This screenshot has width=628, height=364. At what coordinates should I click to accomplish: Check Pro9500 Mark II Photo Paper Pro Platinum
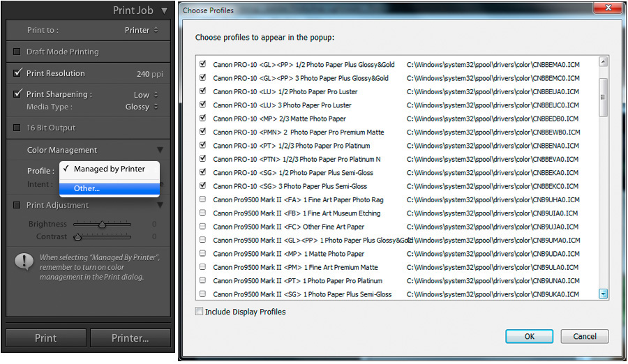pyautogui.click(x=202, y=280)
